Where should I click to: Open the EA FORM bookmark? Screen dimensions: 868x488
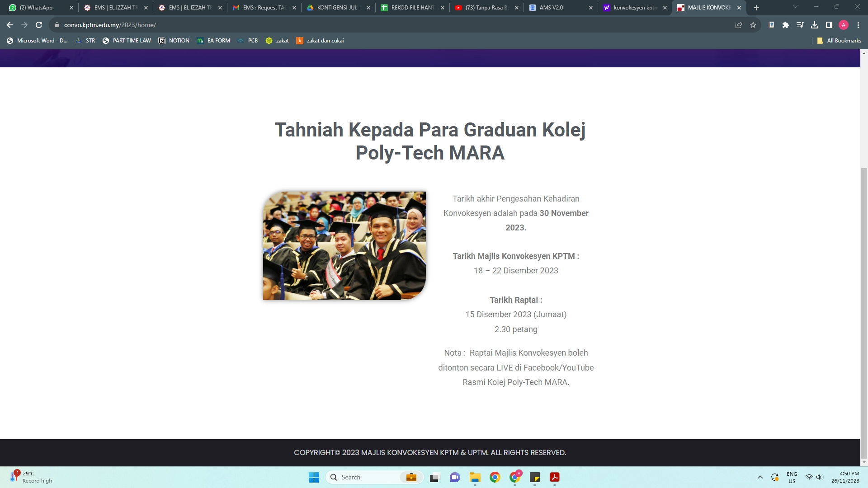213,41
